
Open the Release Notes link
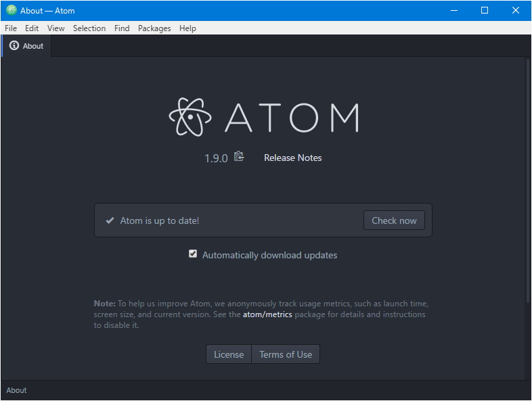293,158
